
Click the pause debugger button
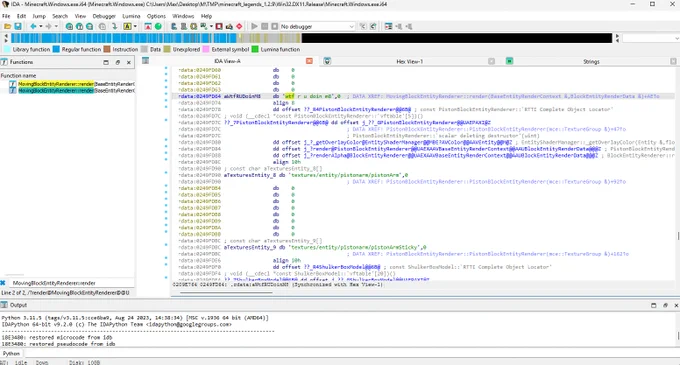tap(265, 26)
